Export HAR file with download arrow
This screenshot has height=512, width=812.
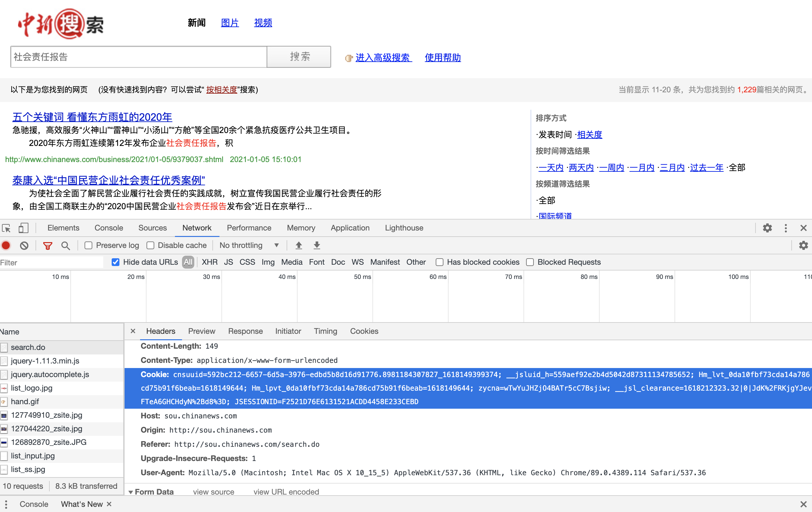point(316,246)
